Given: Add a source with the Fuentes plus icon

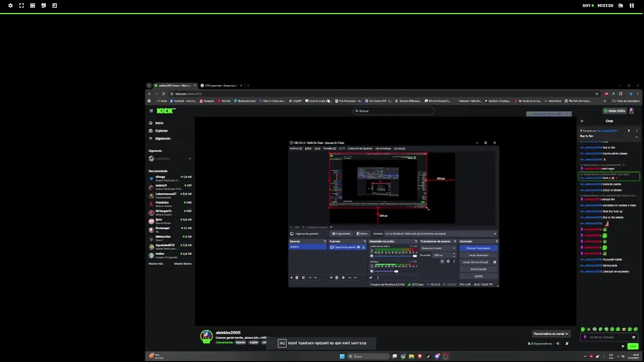Looking at the screenshot, I should pos(331,278).
